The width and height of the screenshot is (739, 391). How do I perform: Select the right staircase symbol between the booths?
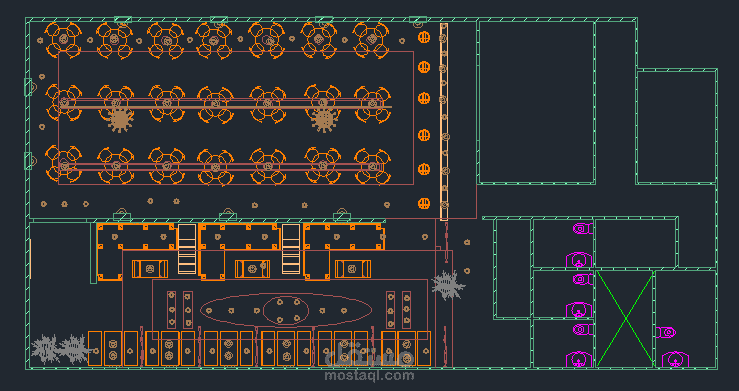291,249
